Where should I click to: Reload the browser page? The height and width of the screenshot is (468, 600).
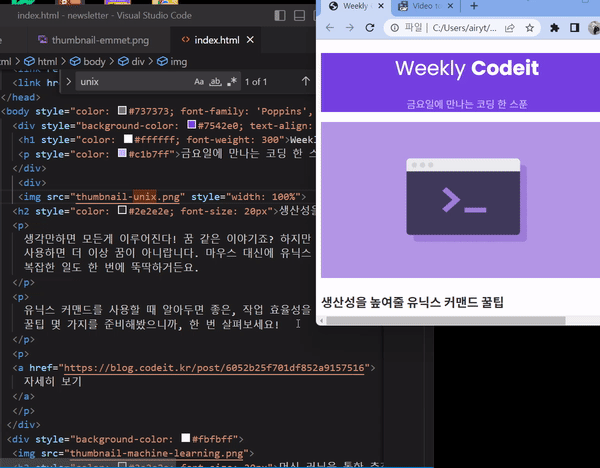pos(370,28)
